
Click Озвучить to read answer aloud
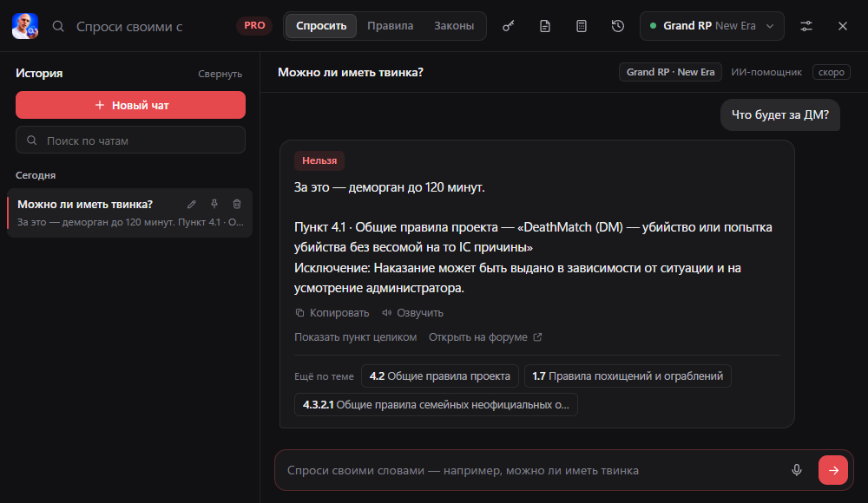[x=413, y=313]
